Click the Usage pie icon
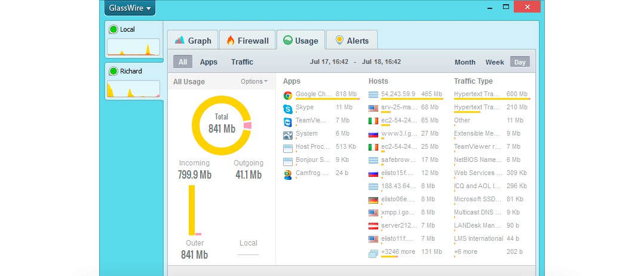Image resolution: width=644 pixels, height=276 pixels. click(289, 40)
